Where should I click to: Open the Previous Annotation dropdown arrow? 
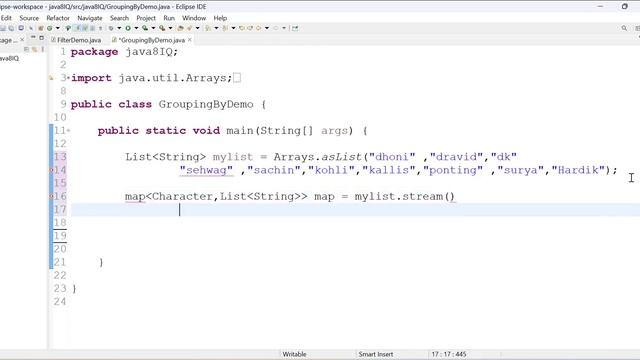pyautogui.click(x=233, y=28)
